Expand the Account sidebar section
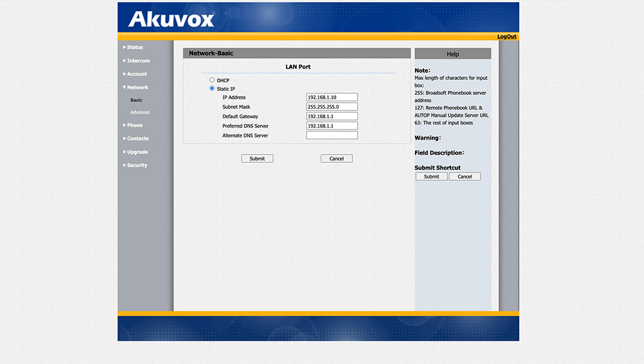This screenshot has width=644, height=364. tap(137, 74)
